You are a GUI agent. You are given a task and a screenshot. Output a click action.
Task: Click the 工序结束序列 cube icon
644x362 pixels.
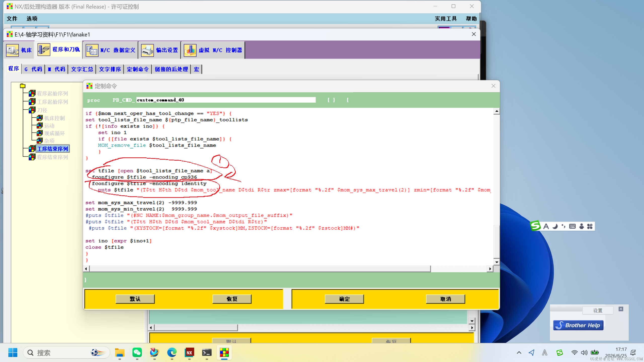click(x=32, y=149)
